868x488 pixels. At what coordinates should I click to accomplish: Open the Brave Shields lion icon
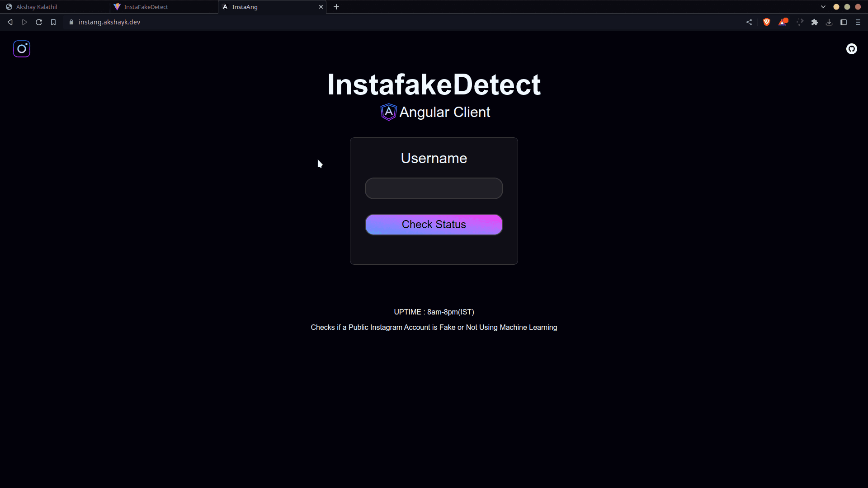click(767, 22)
